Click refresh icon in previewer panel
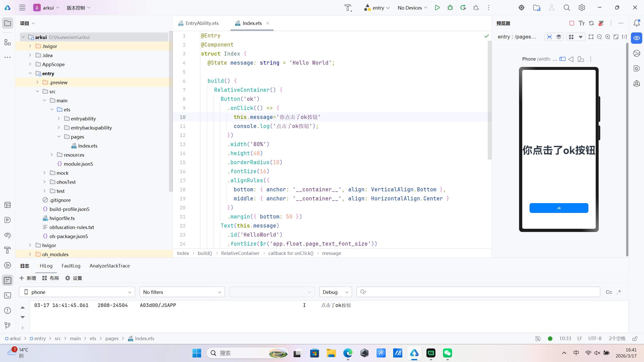The width and height of the screenshot is (644, 362). pyautogui.click(x=591, y=23)
